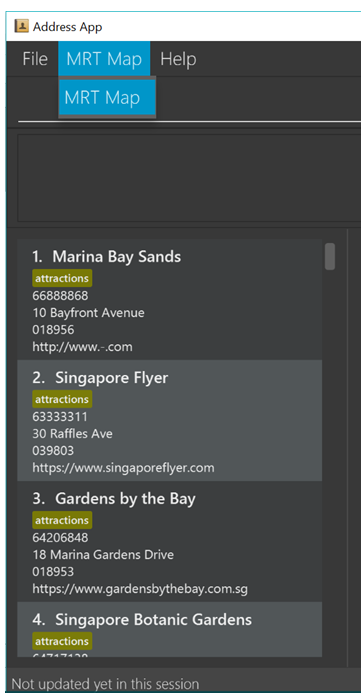Select MRT Map dropdown menu entry
The width and height of the screenshot is (362, 693).
[x=107, y=97]
